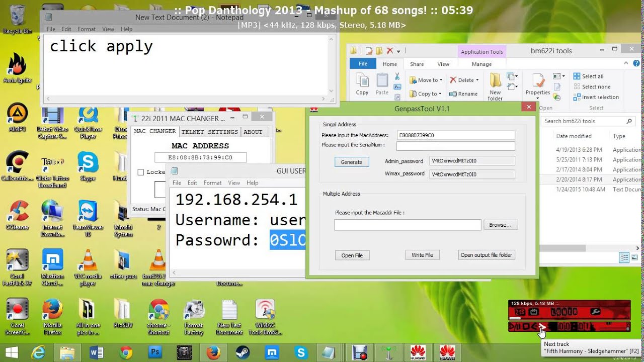Open the Edit menu in GUI USER Notepad
Viewport: 644px width, 362px height.
coord(192,183)
